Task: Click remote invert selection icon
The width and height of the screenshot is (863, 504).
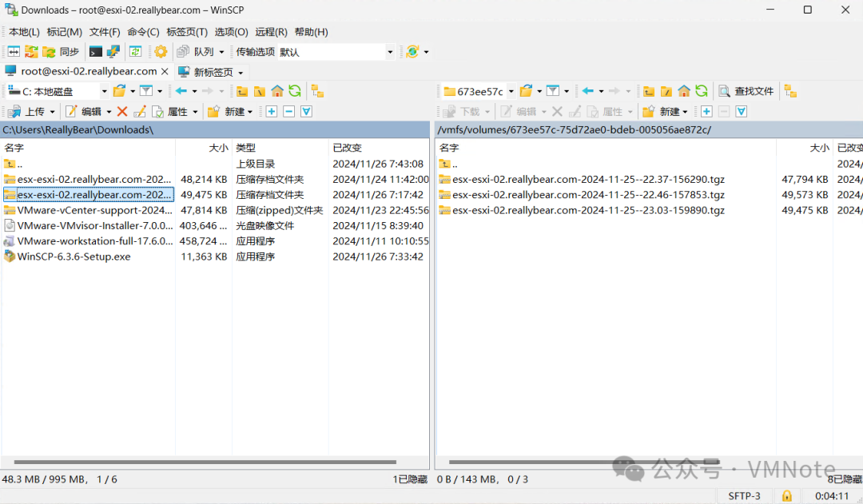Action: 742,112
